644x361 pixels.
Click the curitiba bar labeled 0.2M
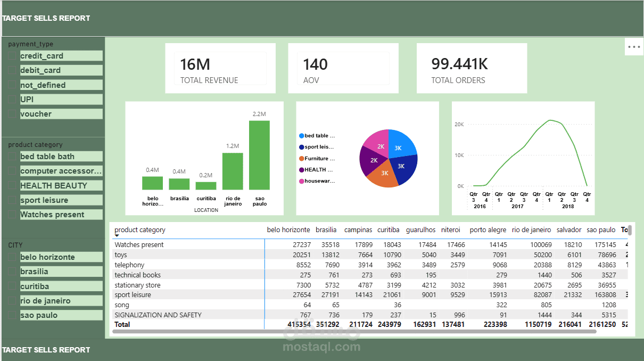pos(206,186)
